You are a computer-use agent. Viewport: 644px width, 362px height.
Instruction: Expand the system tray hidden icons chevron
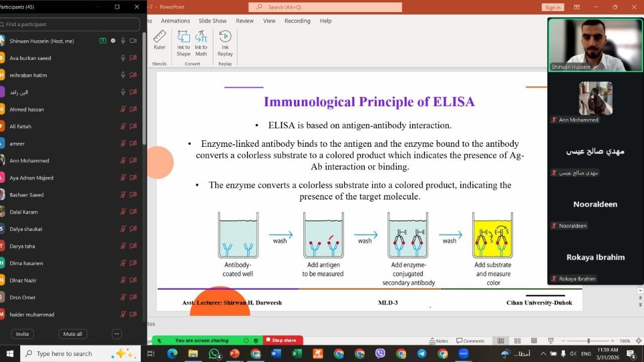click(543, 354)
